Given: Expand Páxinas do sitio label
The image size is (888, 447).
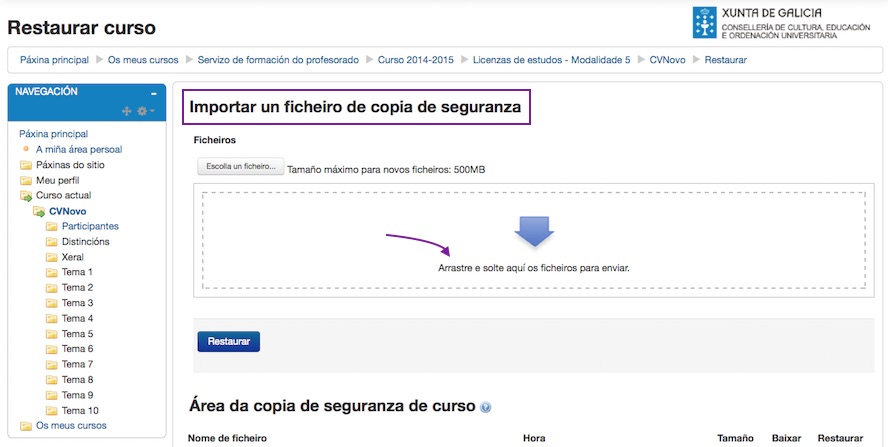Looking at the screenshot, I should pyautogui.click(x=70, y=165).
